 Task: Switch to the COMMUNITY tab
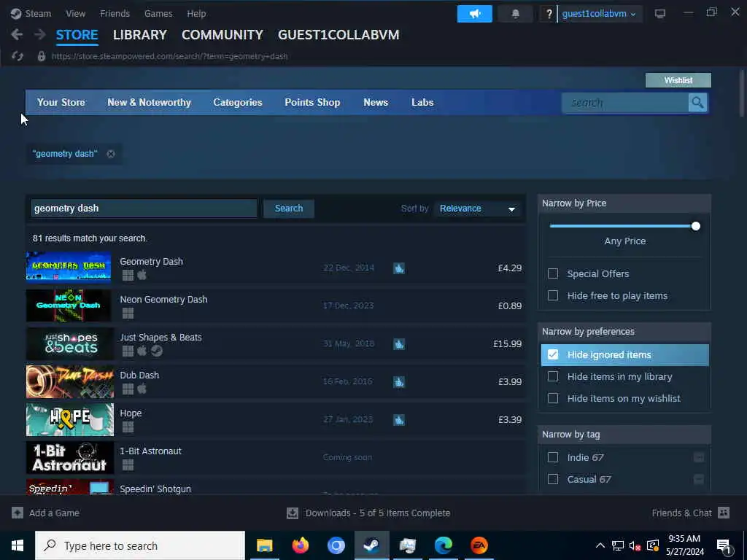222,35
